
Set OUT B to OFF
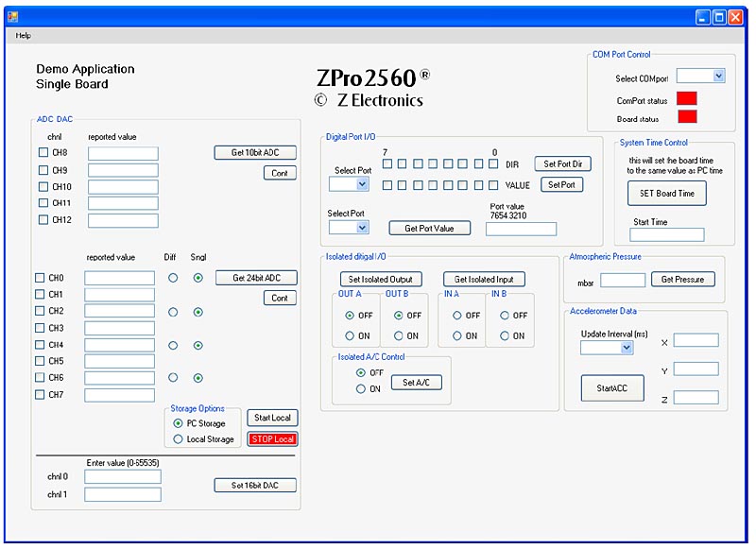(x=398, y=316)
